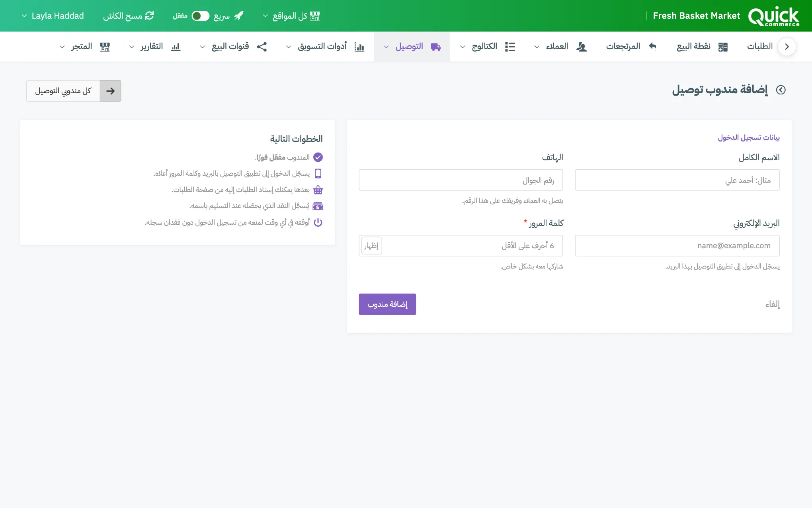Go to كل مندوبي التوصيل list
This screenshot has height=508, width=812.
(x=74, y=91)
